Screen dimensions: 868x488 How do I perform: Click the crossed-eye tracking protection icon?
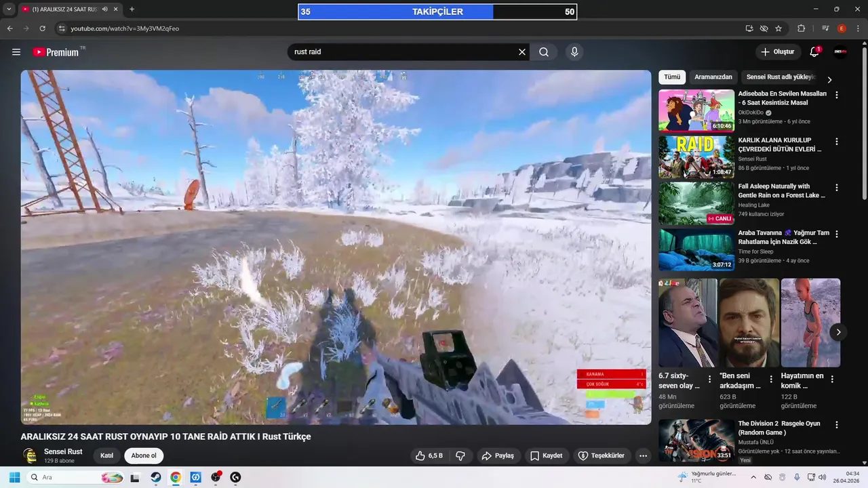(764, 28)
